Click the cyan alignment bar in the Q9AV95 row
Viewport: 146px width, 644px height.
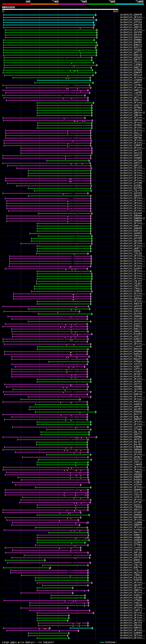50,15
